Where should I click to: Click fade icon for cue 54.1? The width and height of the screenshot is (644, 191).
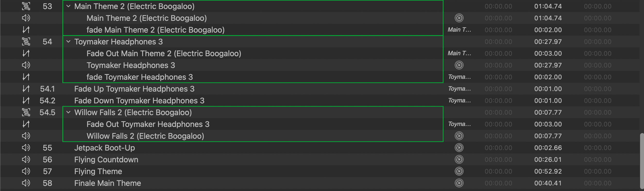(x=26, y=89)
